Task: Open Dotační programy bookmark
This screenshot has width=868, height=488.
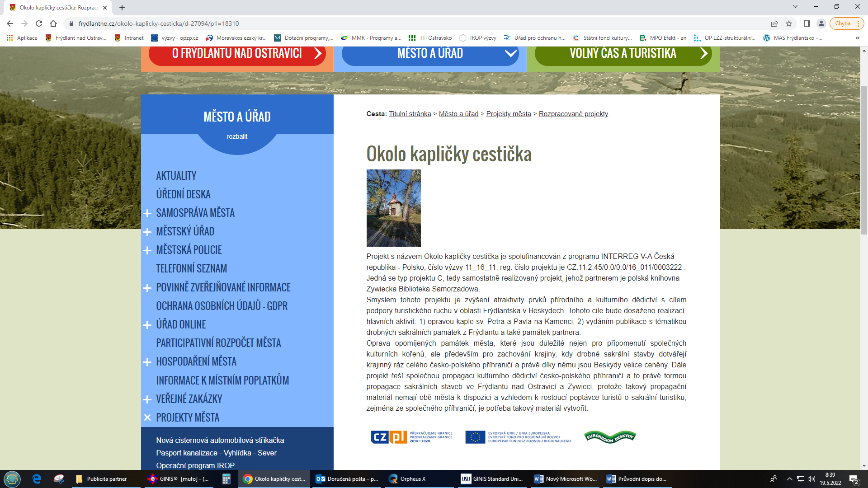Action: pyautogui.click(x=304, y=38)
